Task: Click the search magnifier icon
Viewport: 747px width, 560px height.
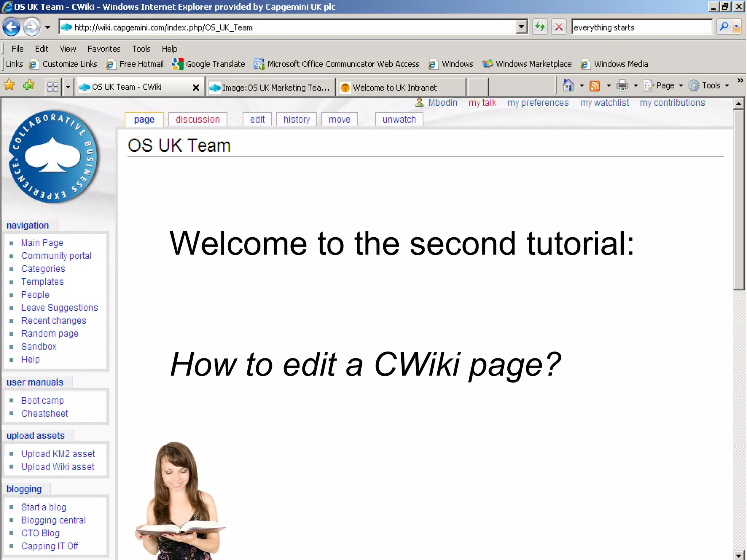Action: point(724,27)
